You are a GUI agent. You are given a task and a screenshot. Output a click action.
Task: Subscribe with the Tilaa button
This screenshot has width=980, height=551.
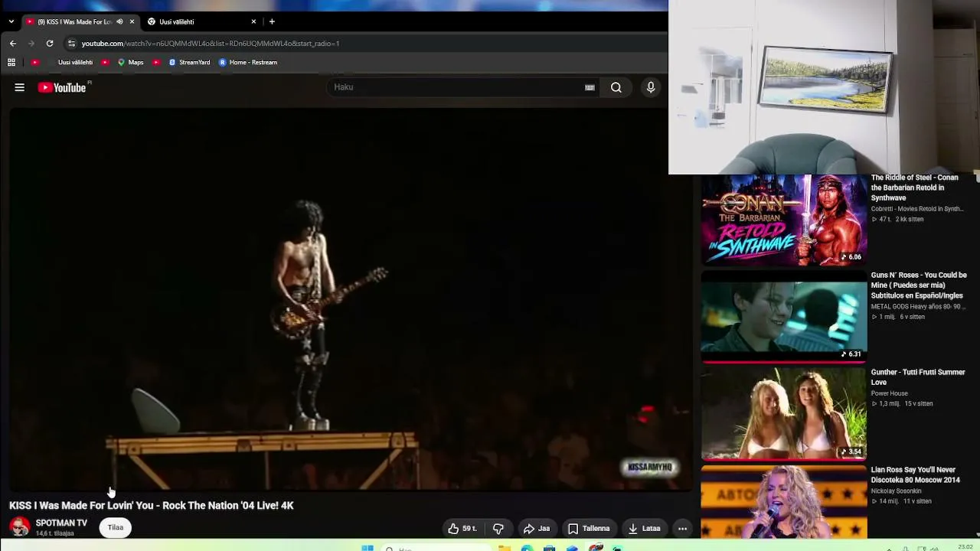tap(116, 527)
